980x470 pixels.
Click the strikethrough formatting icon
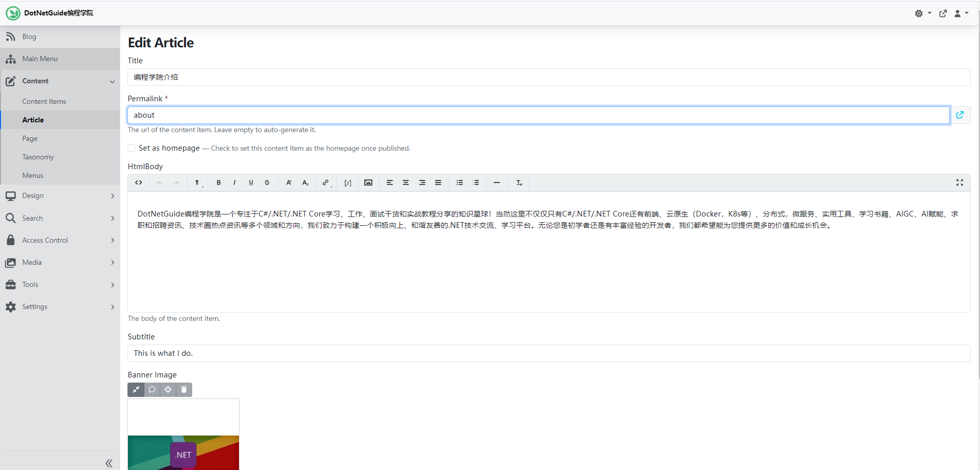267,183
